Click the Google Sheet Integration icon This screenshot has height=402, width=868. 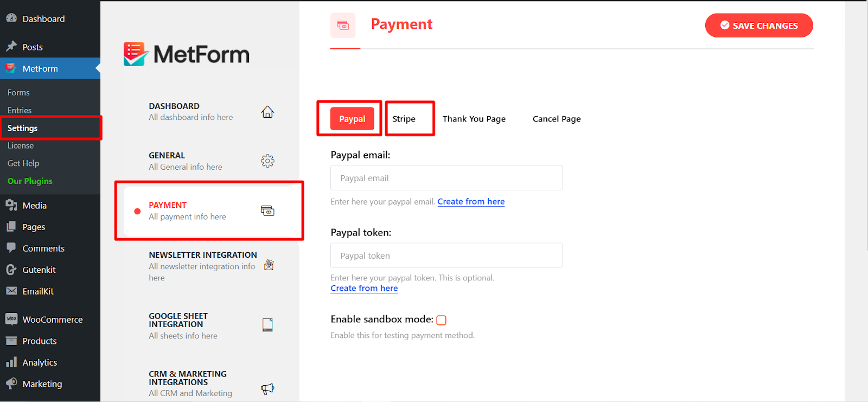pos(267,325)
